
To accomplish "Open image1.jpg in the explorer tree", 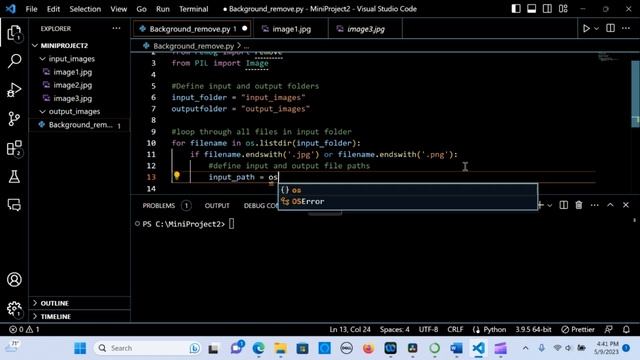I will tap(72, 72).
